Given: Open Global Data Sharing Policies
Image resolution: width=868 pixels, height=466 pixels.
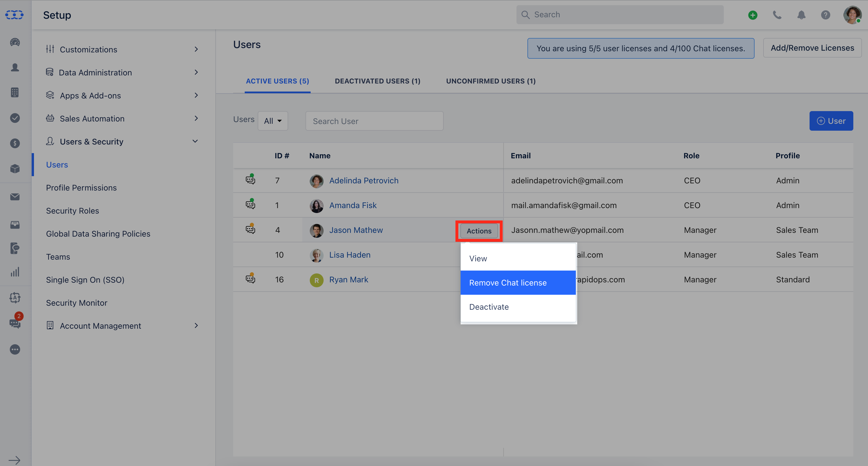Looking at the screenshot, I should 98,233.
